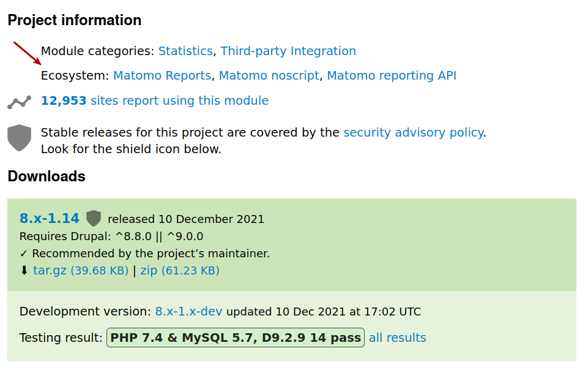
Task: Click the usage statistics graph icon
Action: pyautogui.click(x=19, y=102)
